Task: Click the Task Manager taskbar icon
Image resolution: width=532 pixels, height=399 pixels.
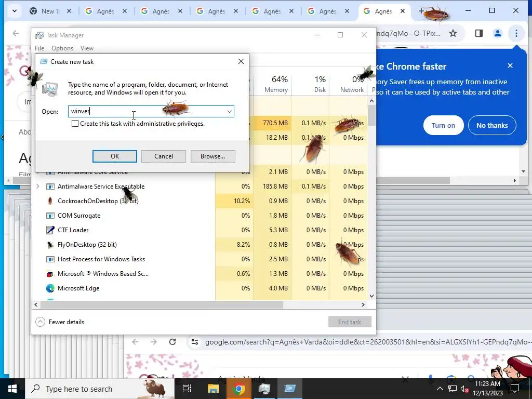Action: coord(264,389)
